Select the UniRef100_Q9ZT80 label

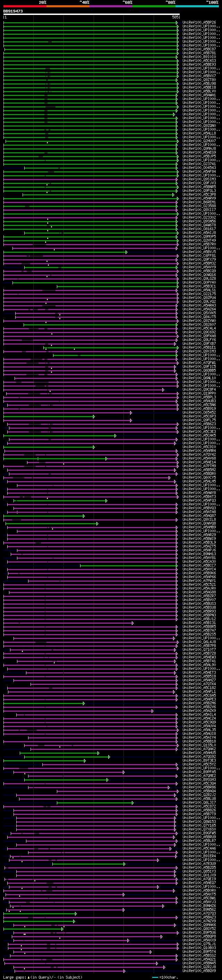[199, 80]
